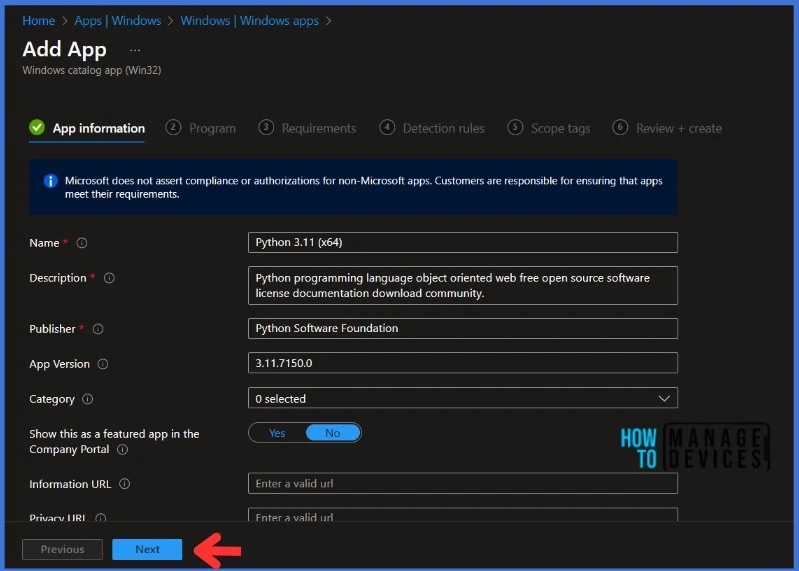
Task: Click the Company Portal featured app info icon
Action: click(x=122, y=449)
